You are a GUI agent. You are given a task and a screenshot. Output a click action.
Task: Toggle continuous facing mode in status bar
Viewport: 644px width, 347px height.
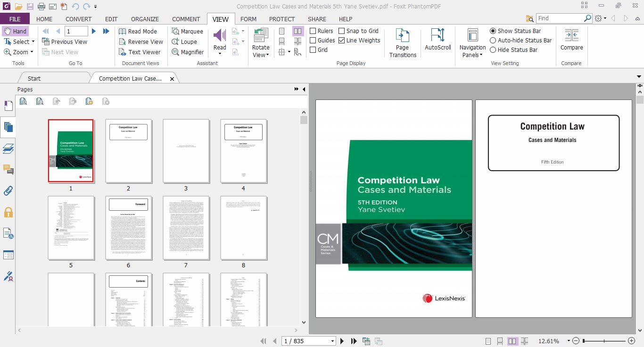(524, 341)
